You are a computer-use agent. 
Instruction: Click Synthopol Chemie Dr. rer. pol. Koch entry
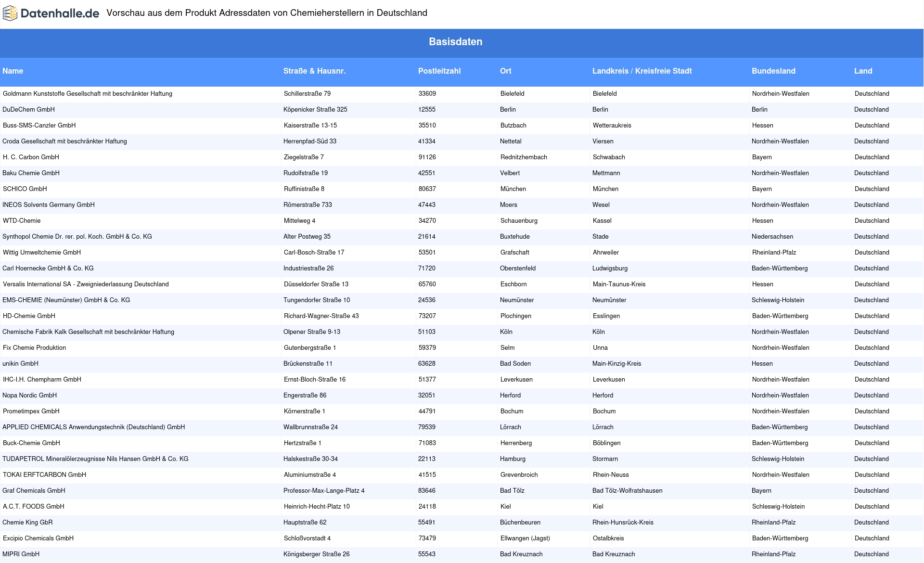point(77,237)
